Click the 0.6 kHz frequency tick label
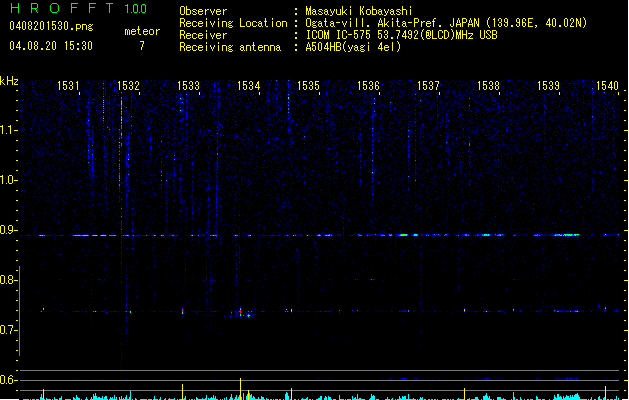This screenshot has width=629, height=400. pos(8,380)
